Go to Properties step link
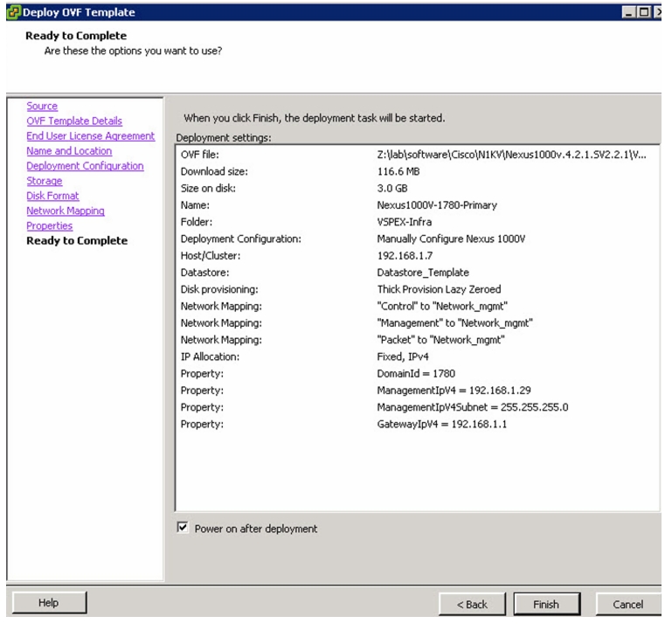Screen dimensions: 665x644 point(49,226)
